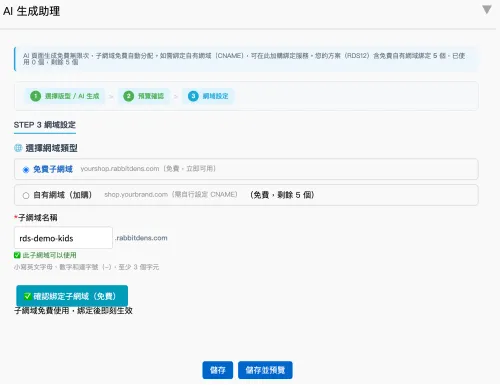500x385 pixels.
Task: Click the step 2 green circle icon
Action: 128,96
